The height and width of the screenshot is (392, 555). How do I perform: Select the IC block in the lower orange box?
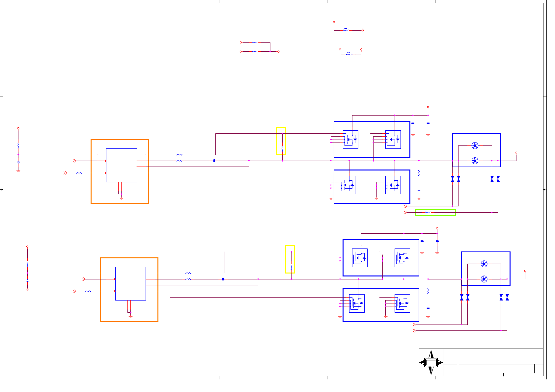130,284
